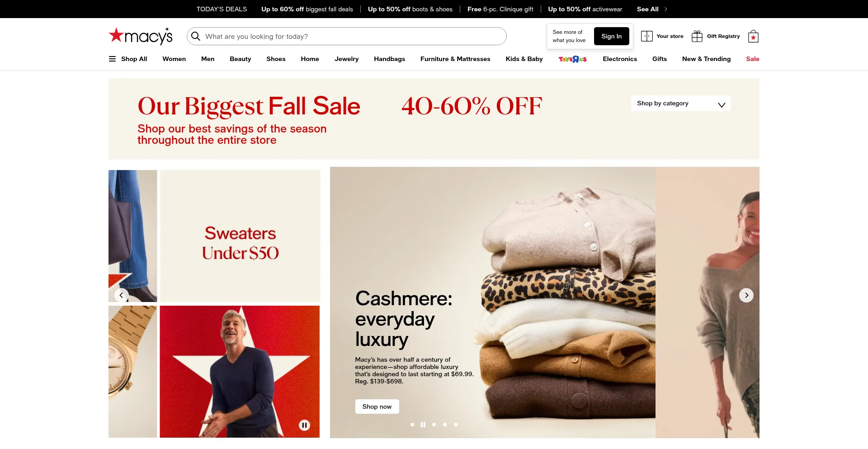
Task: Click the Macy's star logo
Action: tap(141, 36)
